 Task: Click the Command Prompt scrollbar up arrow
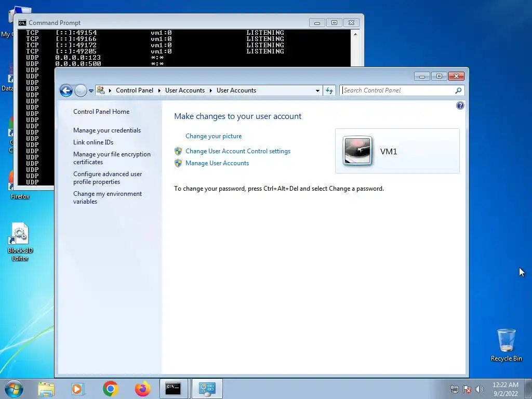[355, 34]
